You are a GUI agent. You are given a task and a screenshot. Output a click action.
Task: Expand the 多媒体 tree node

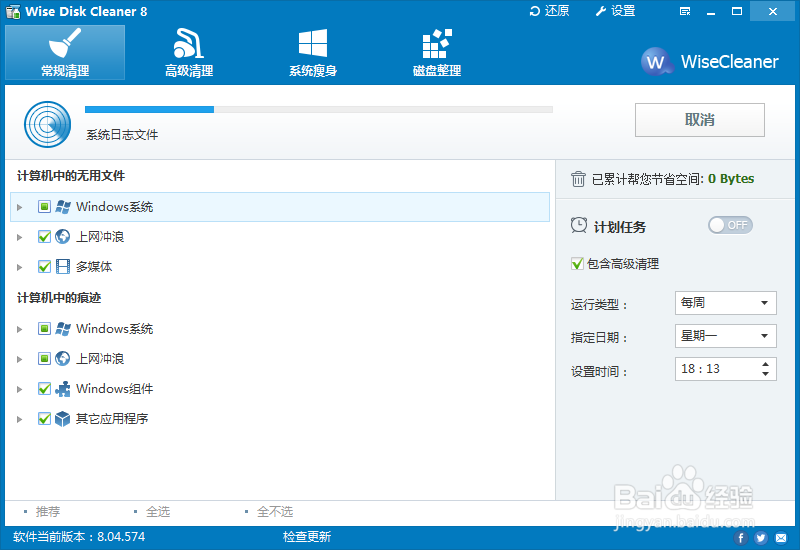(x=19, y=267)
